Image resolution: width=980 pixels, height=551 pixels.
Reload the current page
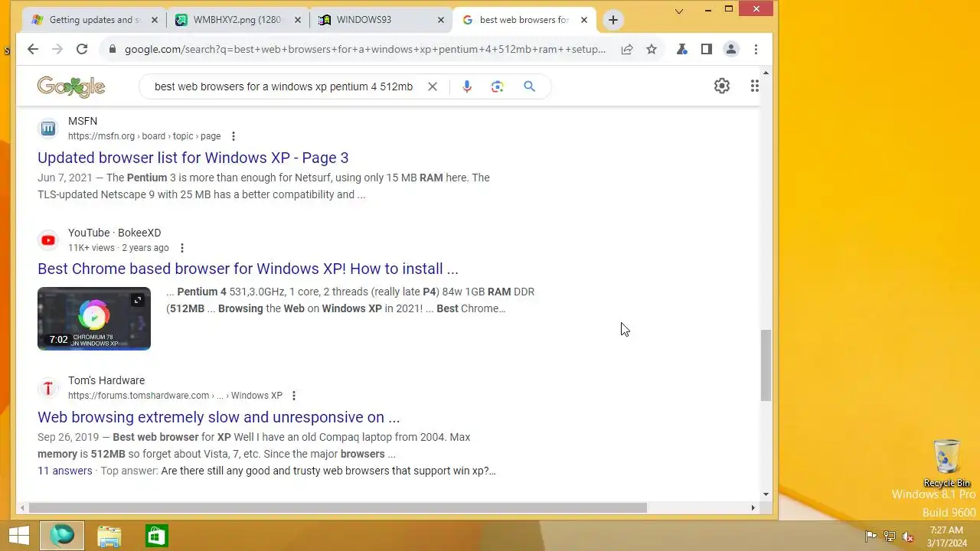click(82, 49)
